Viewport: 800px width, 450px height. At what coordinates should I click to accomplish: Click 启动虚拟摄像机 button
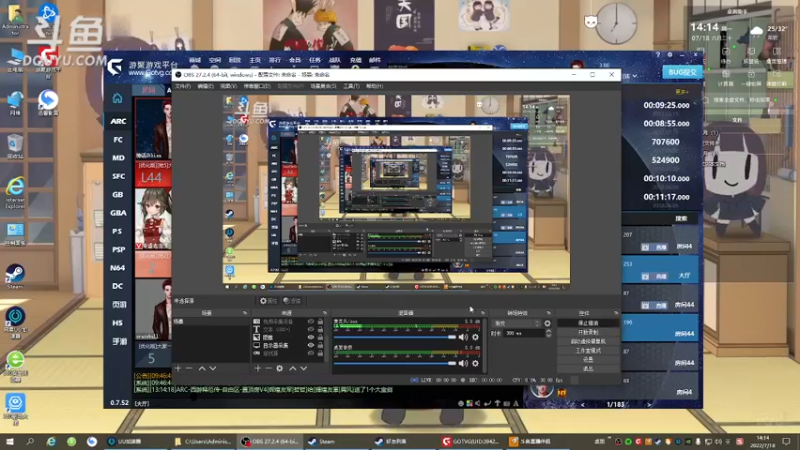click(588, 341)
